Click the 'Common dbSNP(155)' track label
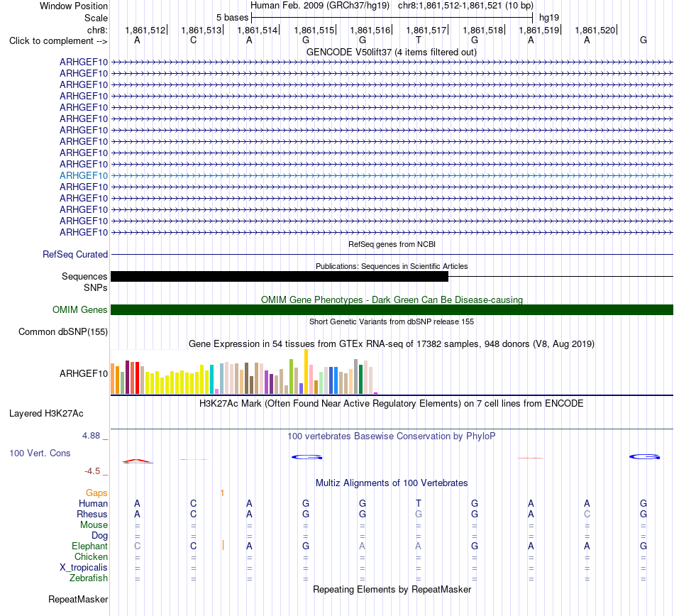 [x=62, y=332]
